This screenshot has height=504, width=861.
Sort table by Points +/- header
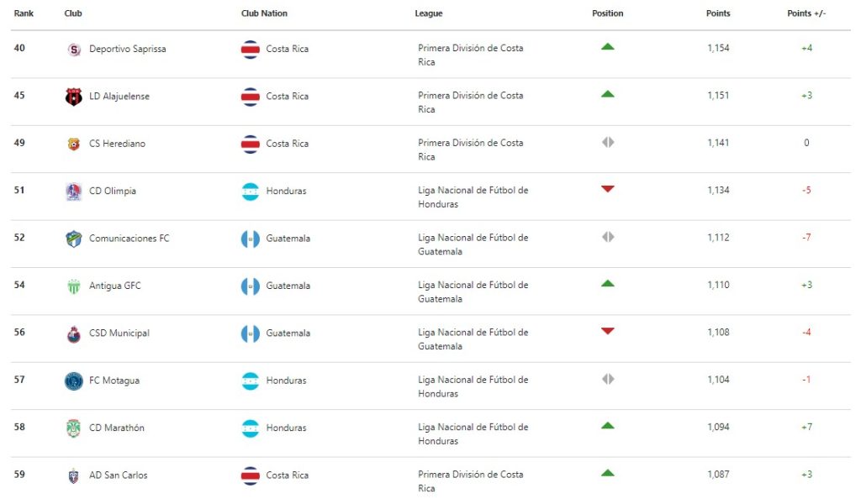click(x=806, y=13)
